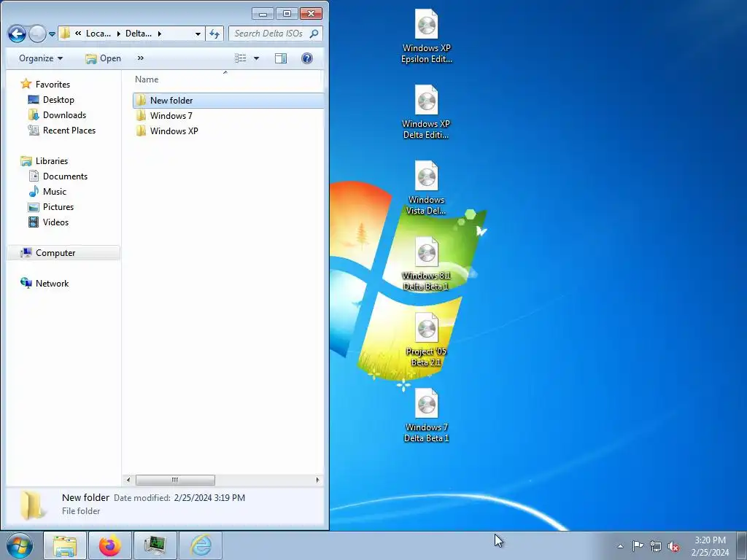Open Desktop from Favorites
The height and width of the screenshot is (560, 747).
58,99
